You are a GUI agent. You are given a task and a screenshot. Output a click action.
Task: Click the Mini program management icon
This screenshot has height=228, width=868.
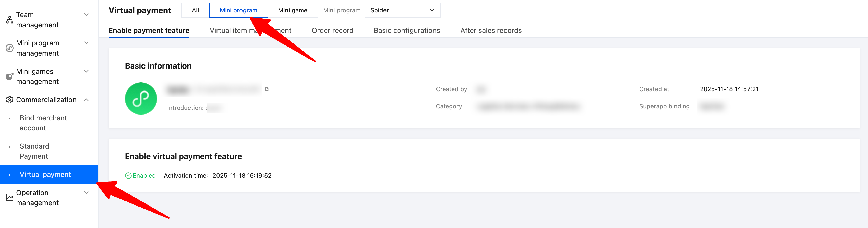pyautogui.click(x=9, y=48)
